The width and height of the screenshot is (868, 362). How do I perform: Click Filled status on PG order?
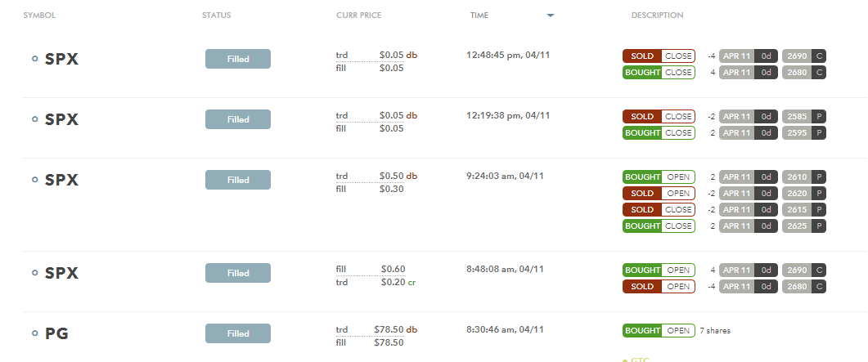[238, 333]
